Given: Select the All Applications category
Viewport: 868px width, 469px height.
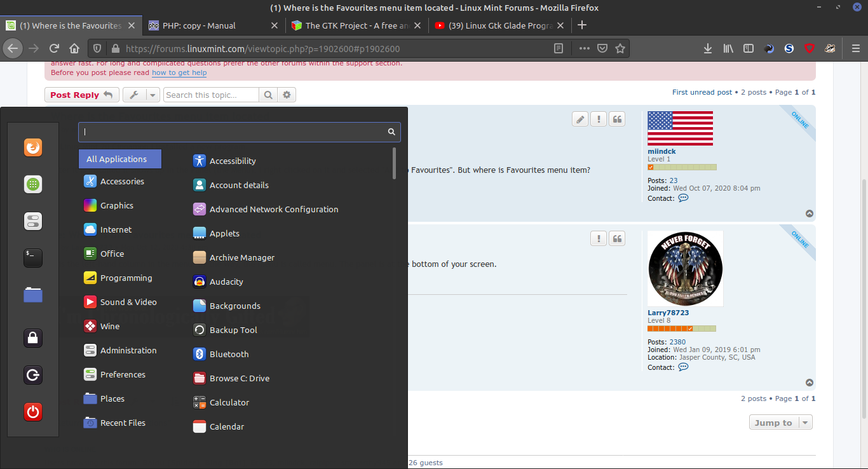Looking at the screenshot, I should (120, 159).
